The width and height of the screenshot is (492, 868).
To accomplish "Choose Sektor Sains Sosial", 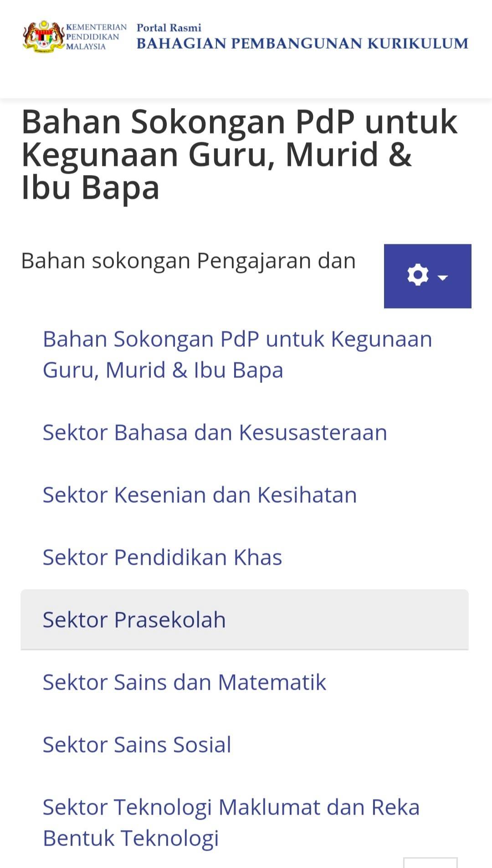I will (x=137, y=744).
